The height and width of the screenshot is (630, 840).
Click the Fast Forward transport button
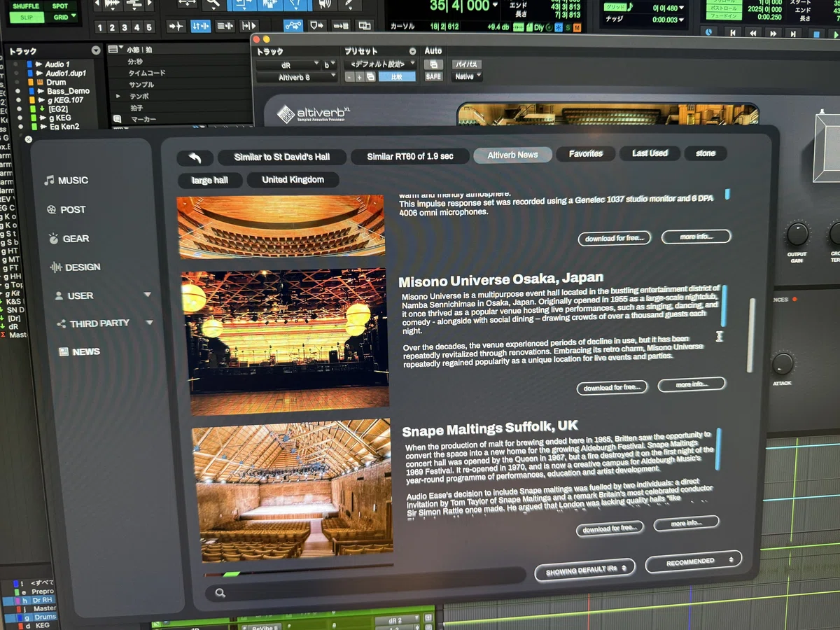point(773,33)
